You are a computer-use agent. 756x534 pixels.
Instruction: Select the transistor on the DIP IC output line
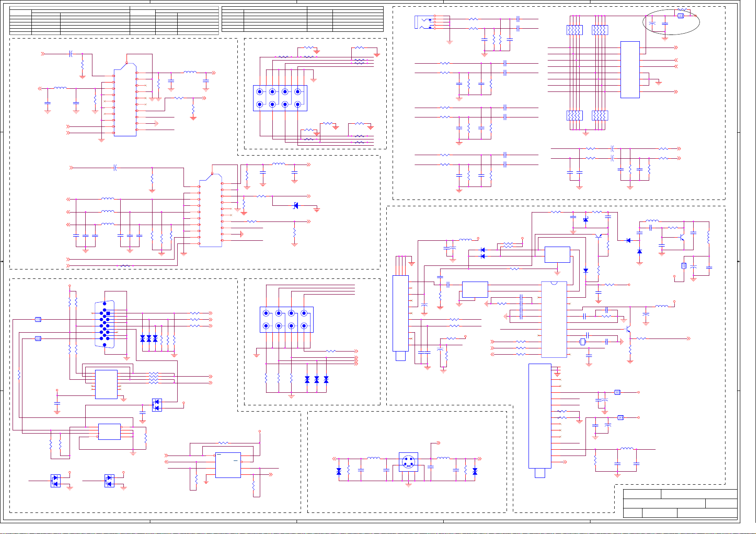click(628, 330)
